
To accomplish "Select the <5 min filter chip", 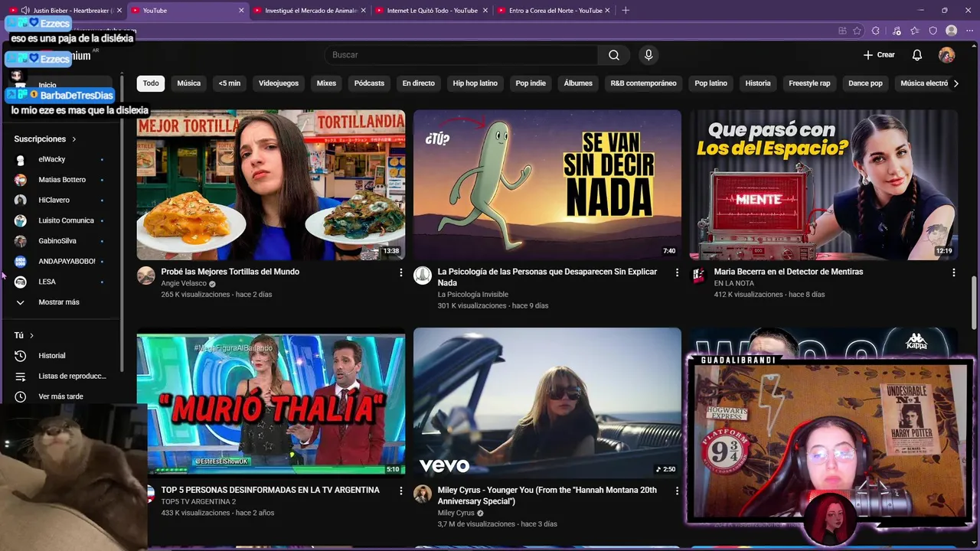I will point(229,83).
